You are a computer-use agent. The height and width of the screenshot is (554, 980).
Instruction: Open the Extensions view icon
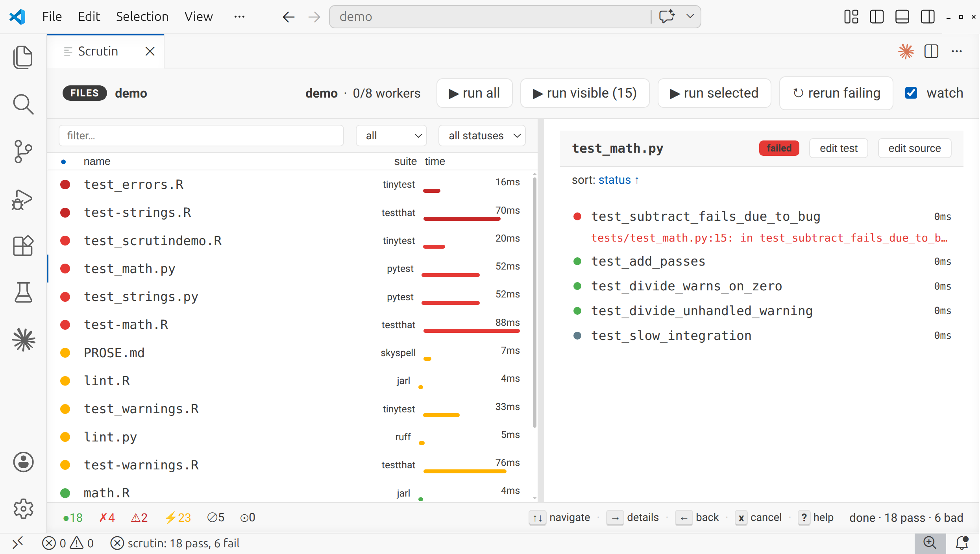23,246
